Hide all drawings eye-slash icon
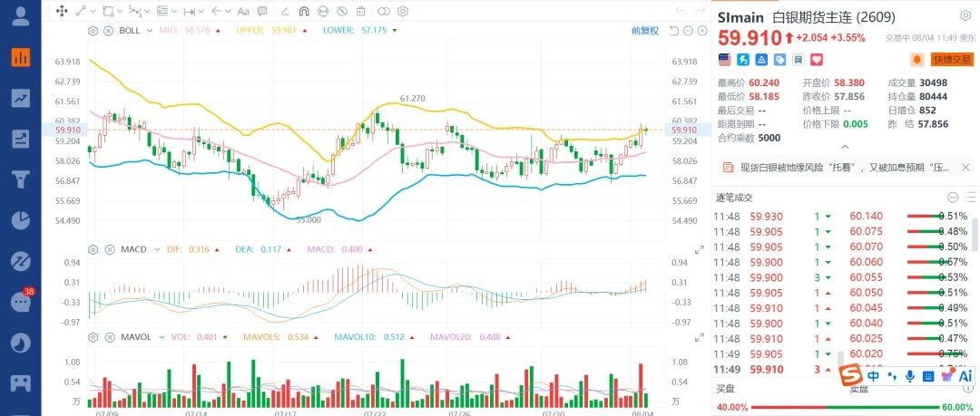This screenshot has width=980, height=416. pos(341,11)
